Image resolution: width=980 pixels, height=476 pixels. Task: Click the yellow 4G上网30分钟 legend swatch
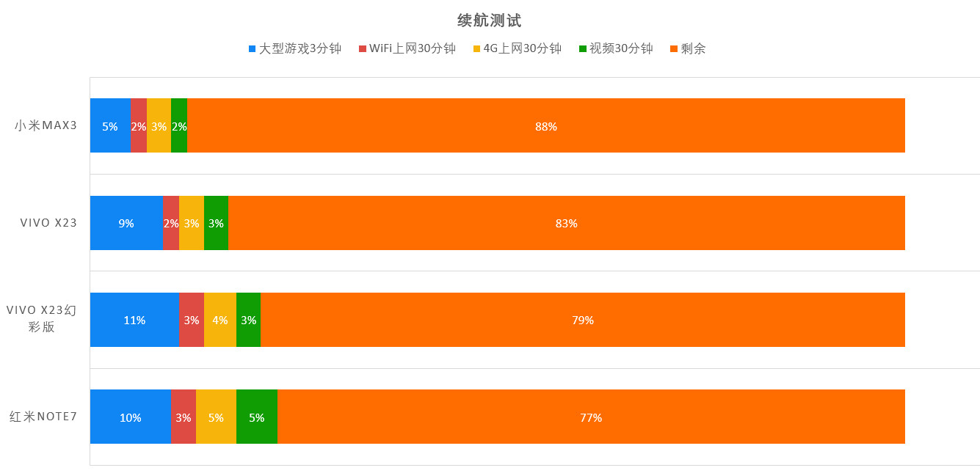[x=476, y=49]
